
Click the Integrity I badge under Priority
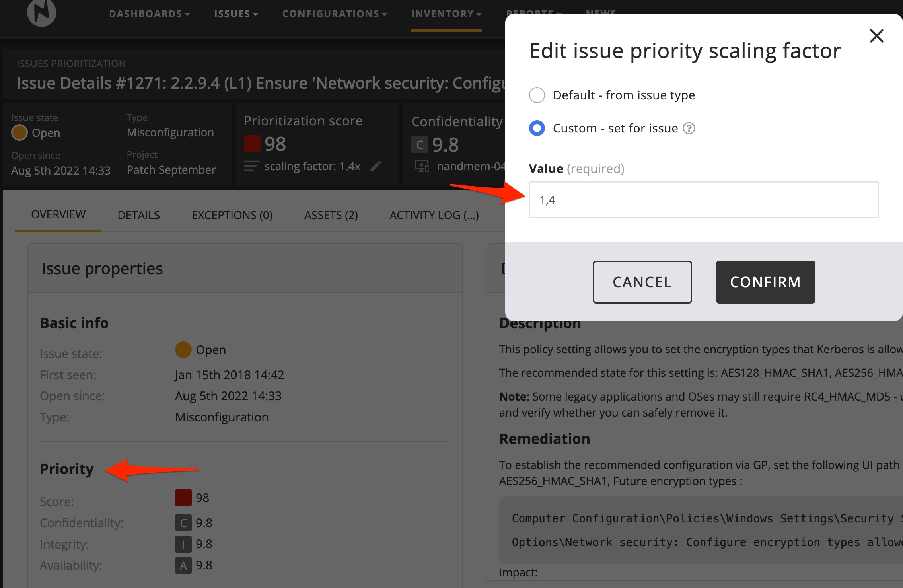pos(183,544)
